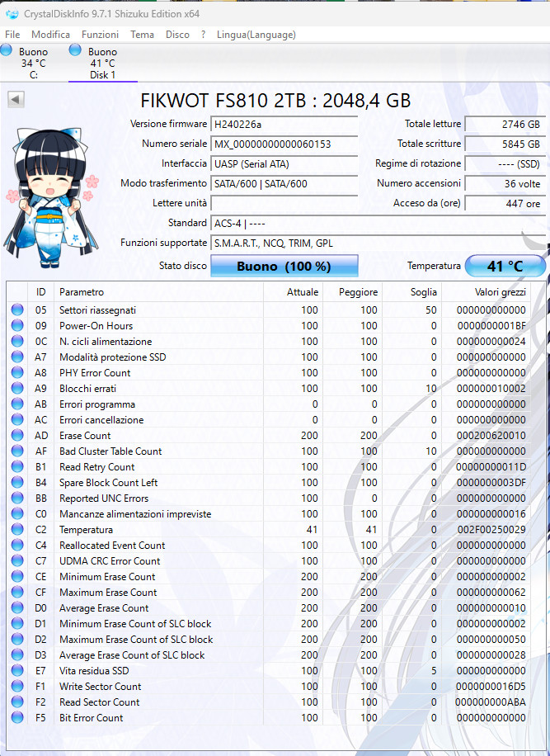
Task: Click status orb for Blocchi errati row
Action: point(17,388)
